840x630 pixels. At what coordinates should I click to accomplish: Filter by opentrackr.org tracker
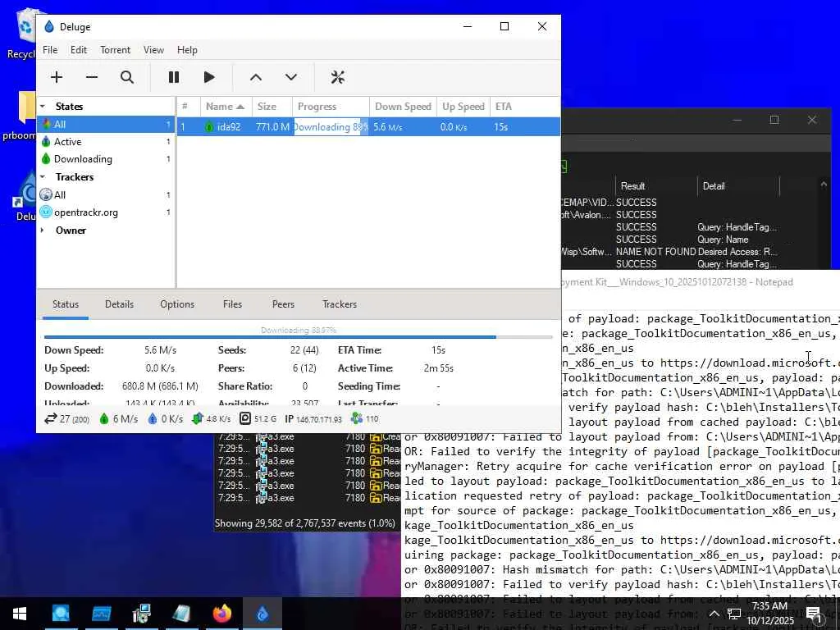click(x=106, y=212)
